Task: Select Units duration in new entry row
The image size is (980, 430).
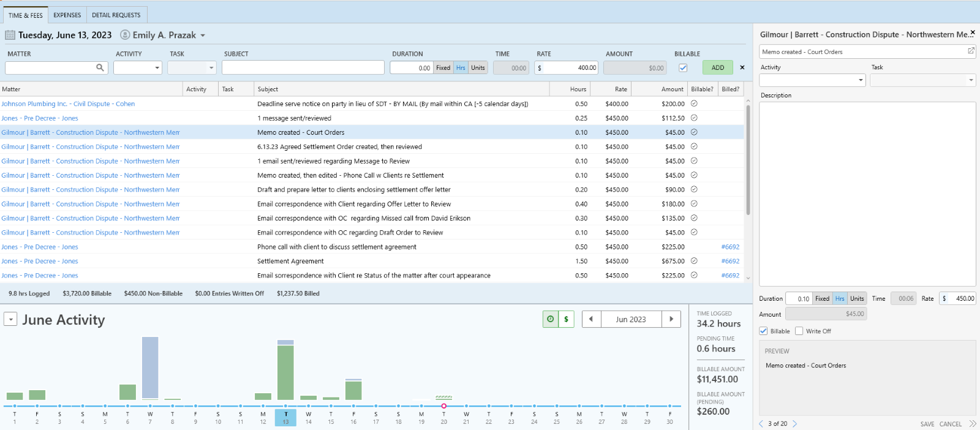Action: click(x=478, y=68)
